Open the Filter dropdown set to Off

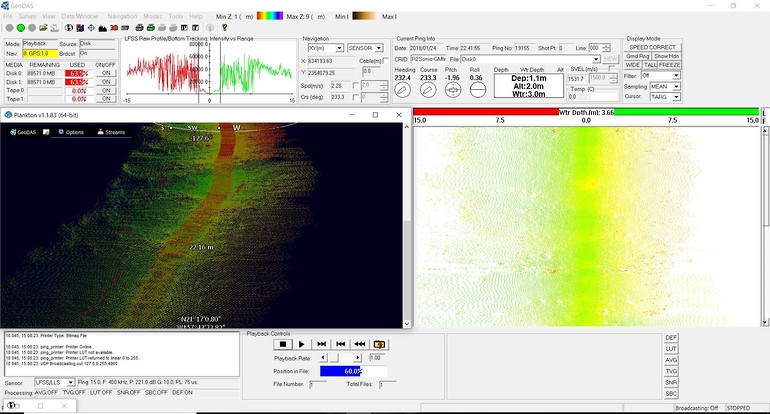coord(660,76)
